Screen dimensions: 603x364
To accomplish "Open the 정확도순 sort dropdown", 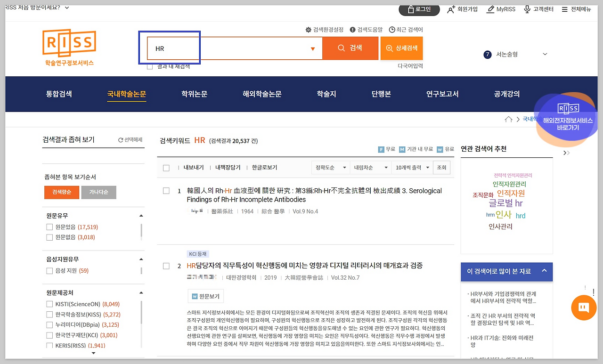I will [x=330, y=167].
